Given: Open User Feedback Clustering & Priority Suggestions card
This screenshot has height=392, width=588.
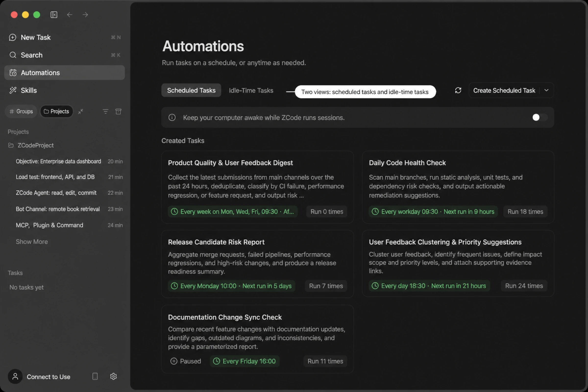Looking at the screenshot, I should [458, 264].
